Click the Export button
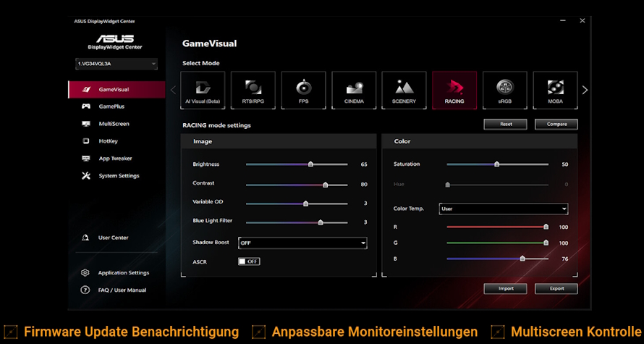The height and width of the screenshot is (344, 644). click(556, 288)
